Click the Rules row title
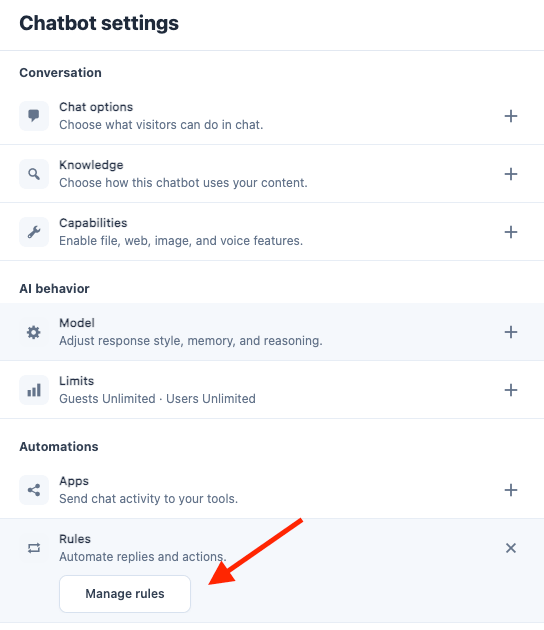This screenshot has height=630, width=544. 75,539
